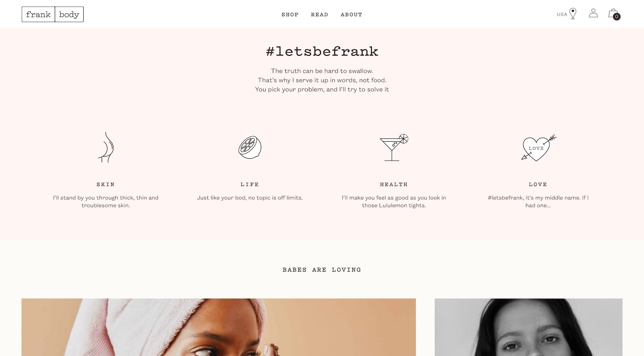Select the SKIN category heading

[x=106, y=184]
